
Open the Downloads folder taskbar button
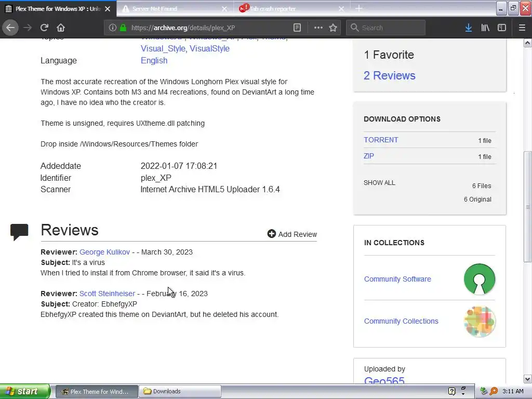point(180,391)
